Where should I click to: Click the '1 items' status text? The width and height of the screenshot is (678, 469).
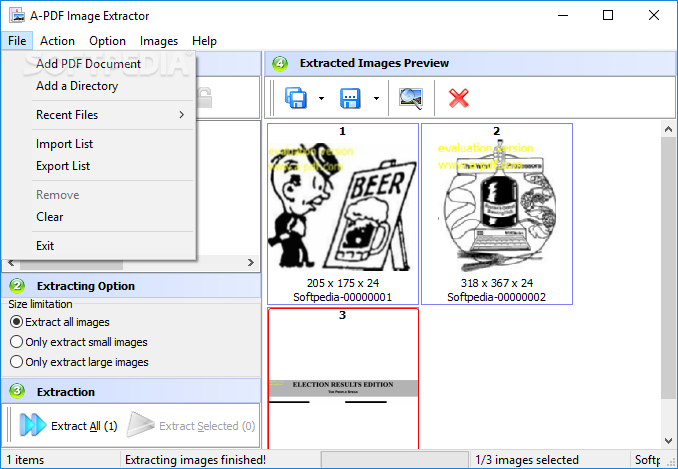25,459
